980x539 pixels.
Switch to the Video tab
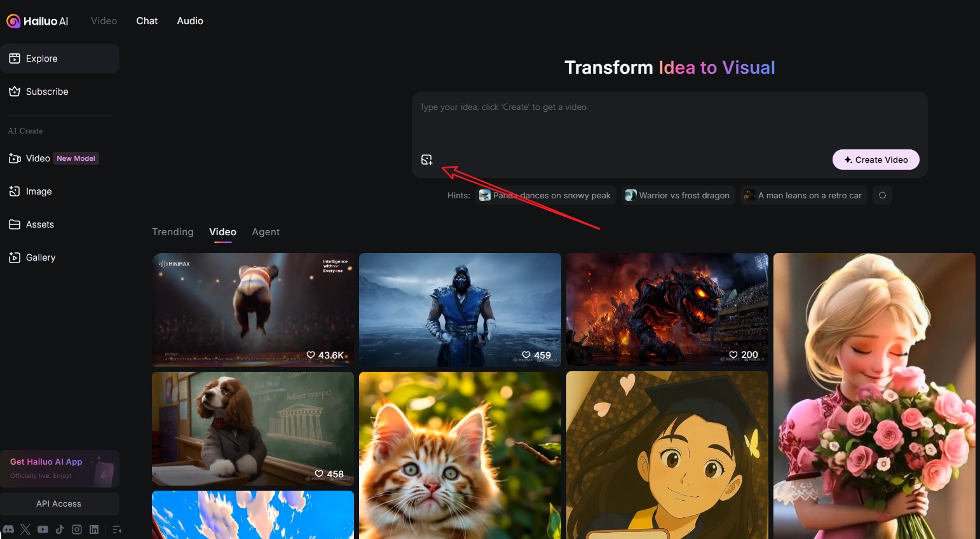tap(222, 232)
